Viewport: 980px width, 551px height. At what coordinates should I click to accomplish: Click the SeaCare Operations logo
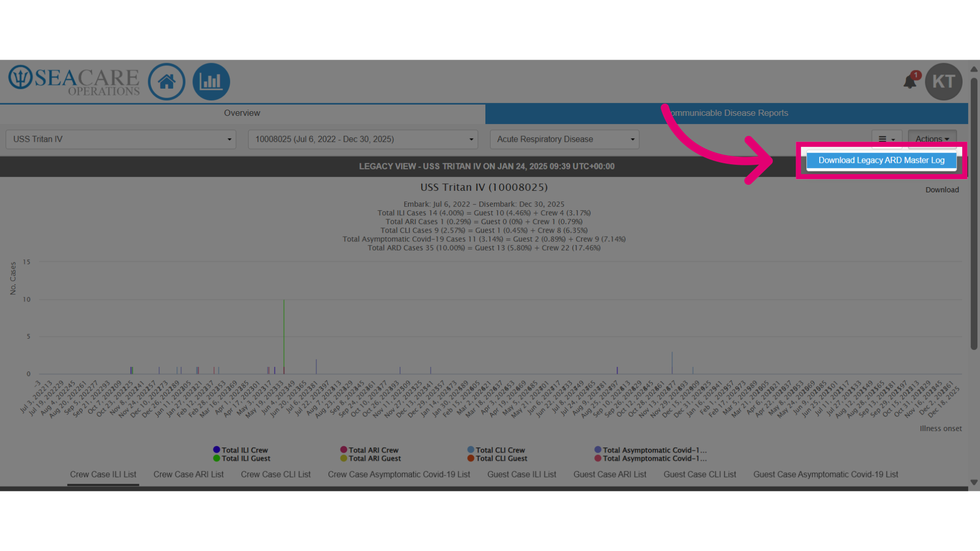coord(74,81)
